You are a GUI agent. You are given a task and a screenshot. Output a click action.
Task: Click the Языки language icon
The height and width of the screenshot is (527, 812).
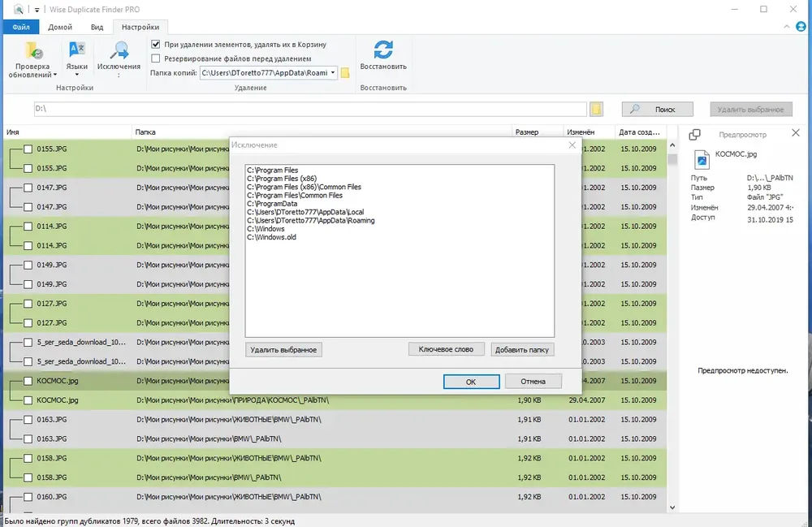pos(76,50)
